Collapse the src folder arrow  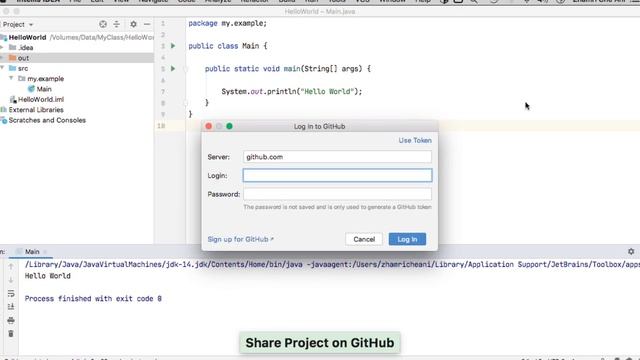[2, 68]
